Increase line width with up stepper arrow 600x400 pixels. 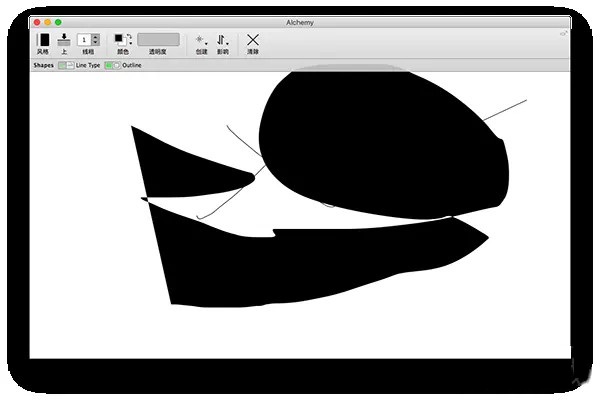point(96,36)
